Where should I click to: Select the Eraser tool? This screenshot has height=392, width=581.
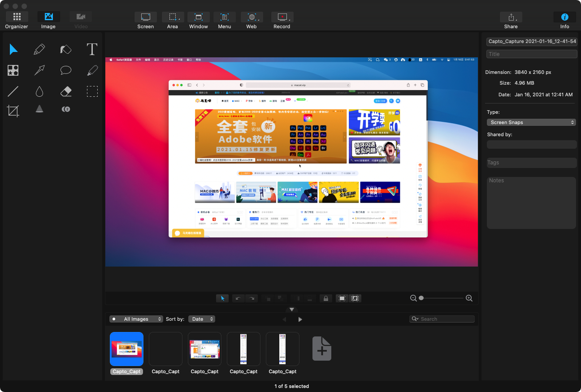(66, 91)
